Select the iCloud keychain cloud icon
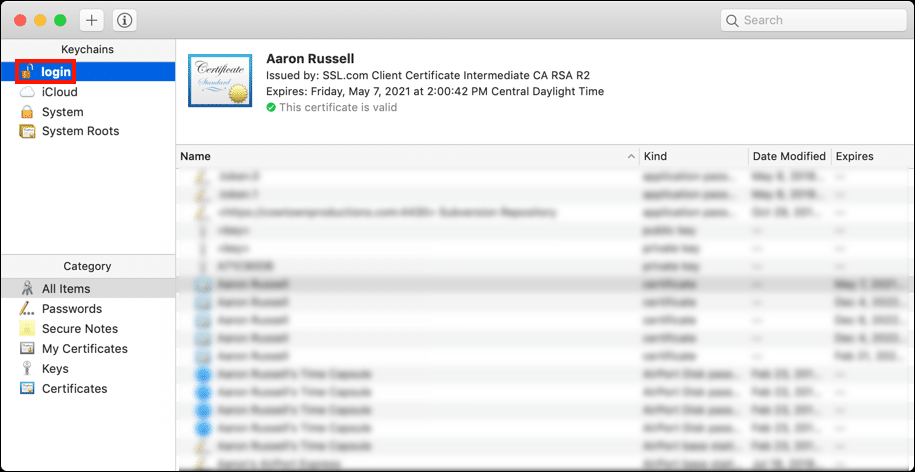Image resolution: width=915 pixels, height=472 pixels. [28, 92]
